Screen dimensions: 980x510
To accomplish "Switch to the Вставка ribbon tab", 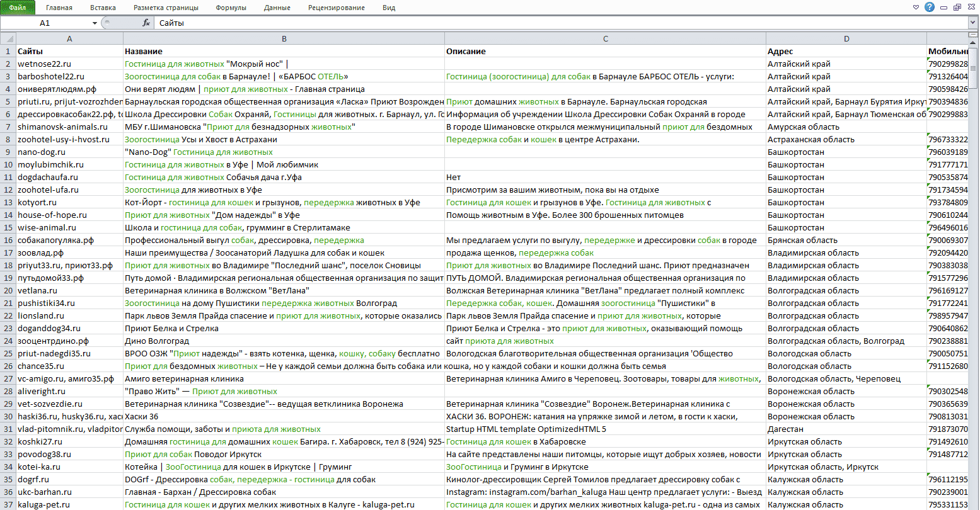I will pos(103,8).
